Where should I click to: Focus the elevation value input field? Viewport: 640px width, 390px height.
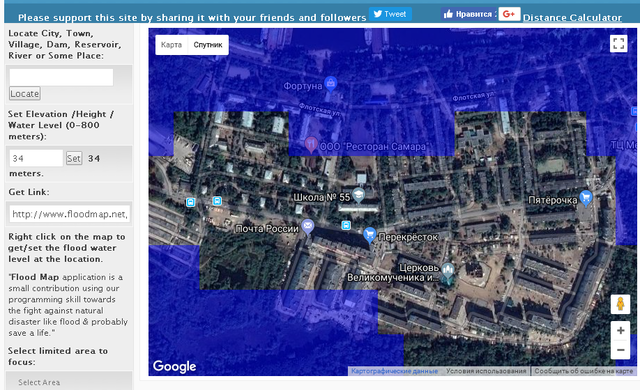pyautogui.click(x=36, y=158)
